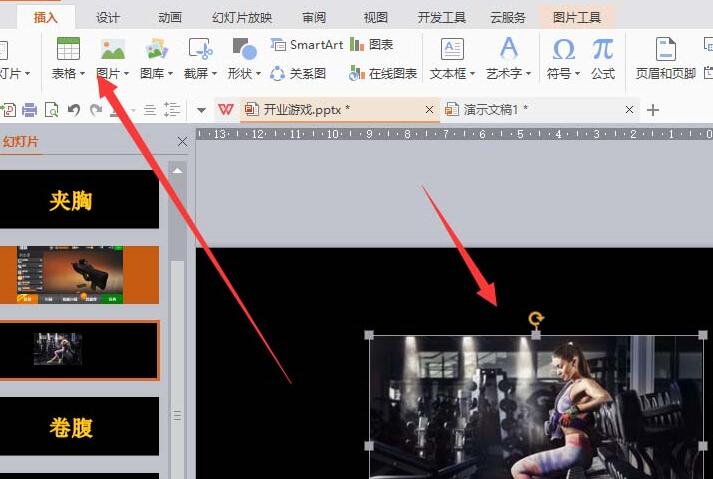The image size is (713, 479).
Task: Click the 图库 (Gallery) icon
Action: tap(156, 49)
